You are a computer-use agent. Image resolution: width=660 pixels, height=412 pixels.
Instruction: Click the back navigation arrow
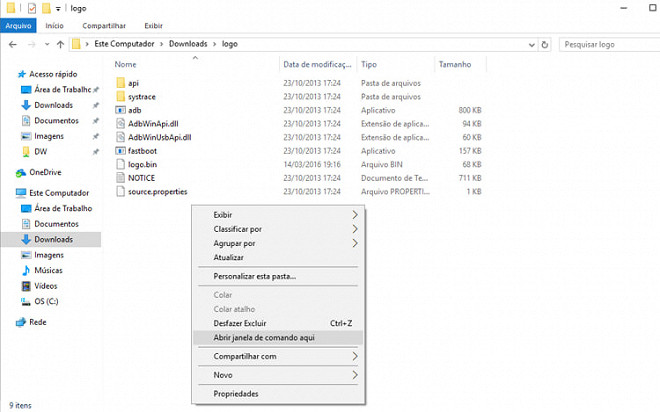coord(13,44)
